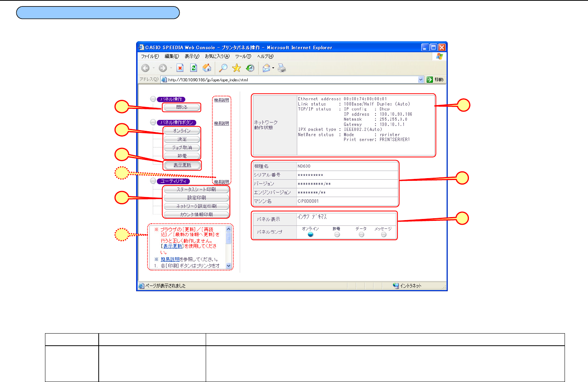Click the Netmask value 255.255.0.0
This screenshot has width=588, height=382.
[x=394, y=119]
